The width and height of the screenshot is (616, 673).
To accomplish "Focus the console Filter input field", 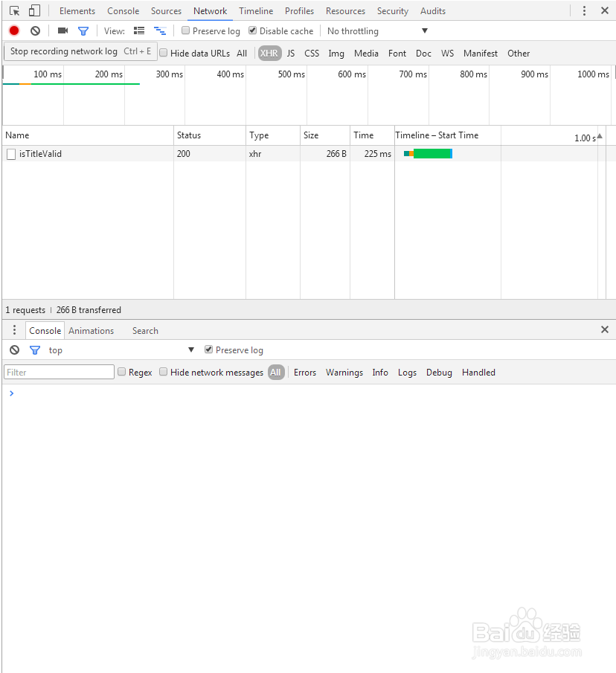I will click(x=60, y=372).
